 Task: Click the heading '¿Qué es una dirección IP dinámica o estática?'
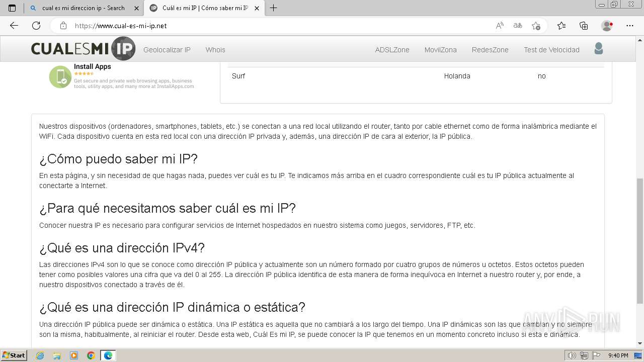[173, 307]
